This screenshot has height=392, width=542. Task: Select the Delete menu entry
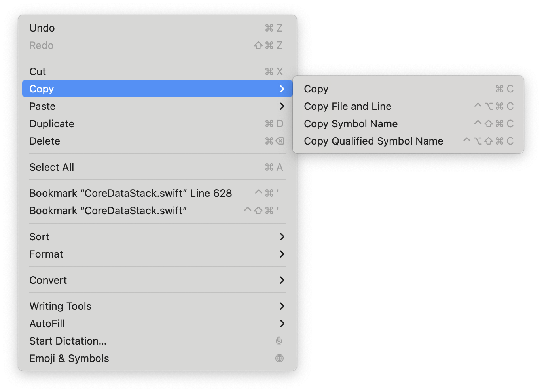45,141
